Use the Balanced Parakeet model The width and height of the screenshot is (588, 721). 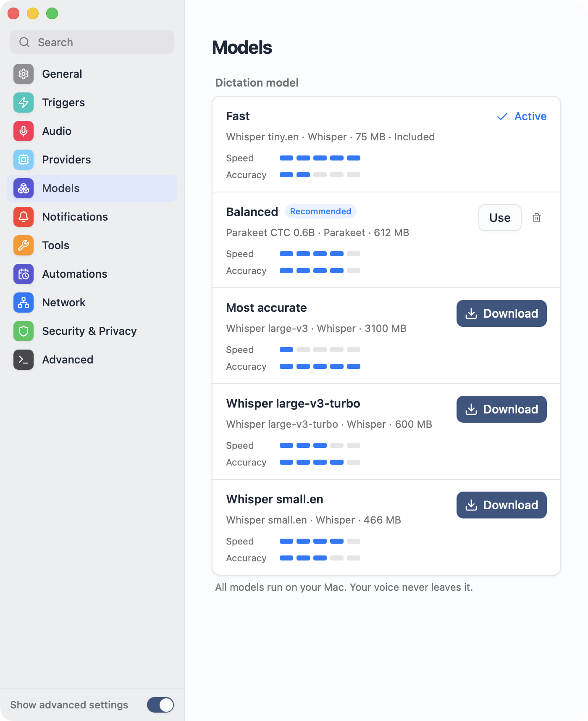pyautogui.click(x=500, y=218)
